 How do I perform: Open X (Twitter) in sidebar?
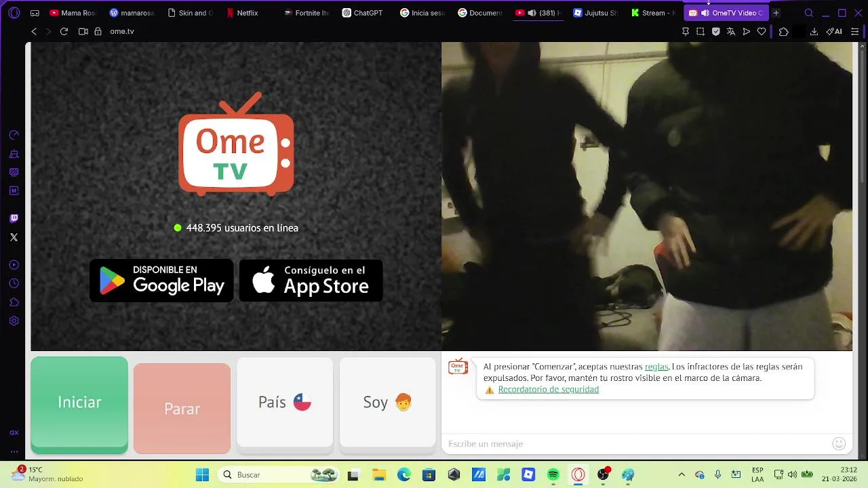(14, 237)
